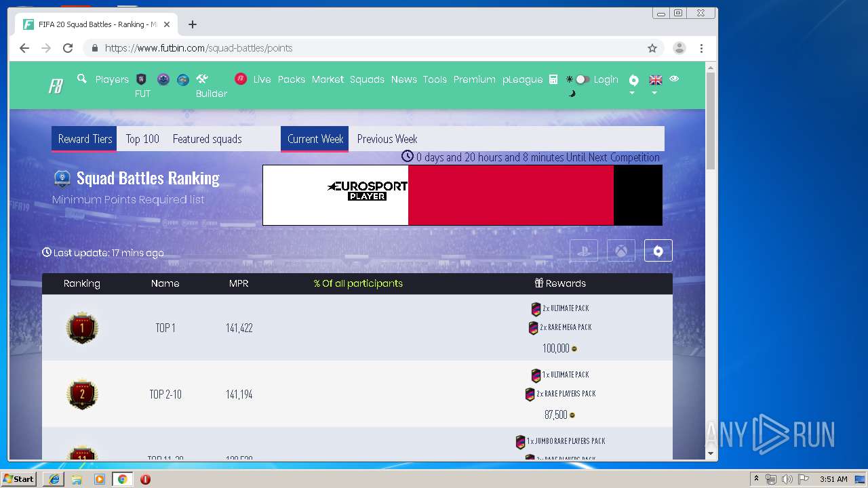Image resolution: width=868 pixels, height=488 pixels.
Task: Open the Squads menu
Action: [367, 79]
